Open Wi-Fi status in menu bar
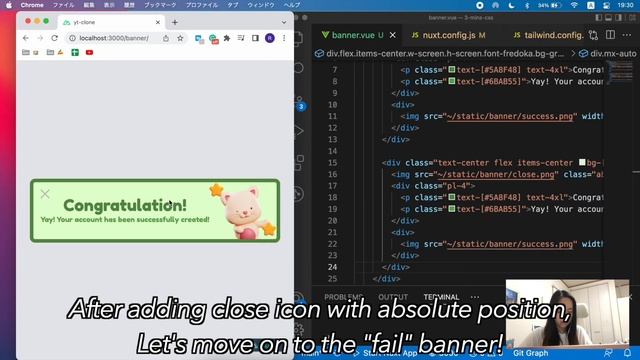 [x=574, y=5]
